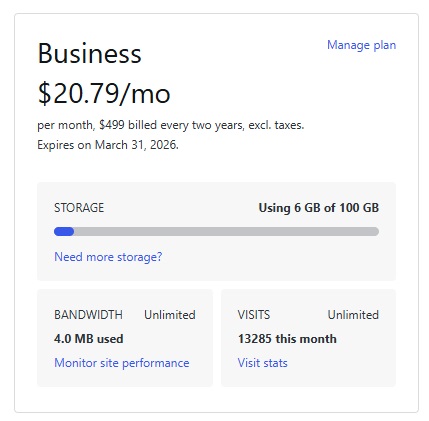Click the Need more storage? link

108,257
